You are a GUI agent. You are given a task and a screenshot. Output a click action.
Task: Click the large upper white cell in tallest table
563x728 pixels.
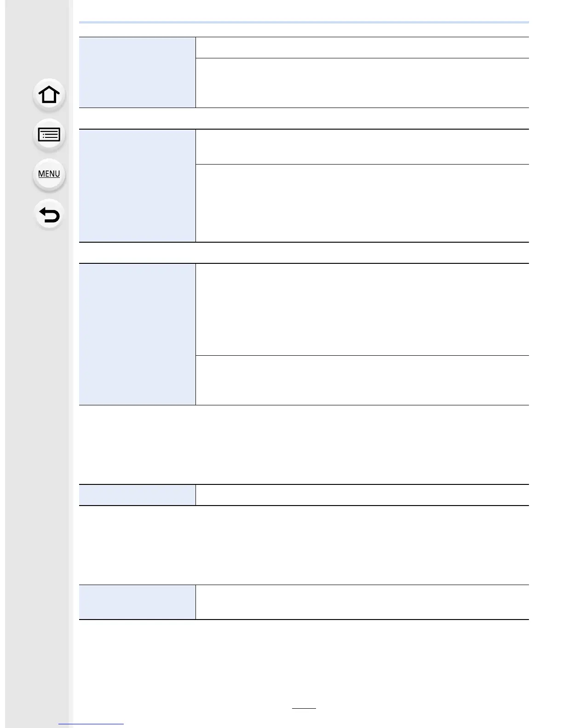[x=362, y=309]
